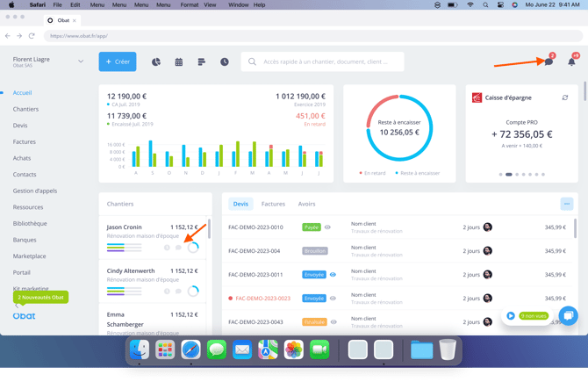Collapse the sidebar with the chevron arrow
The image size is (588, 382).
17,306
